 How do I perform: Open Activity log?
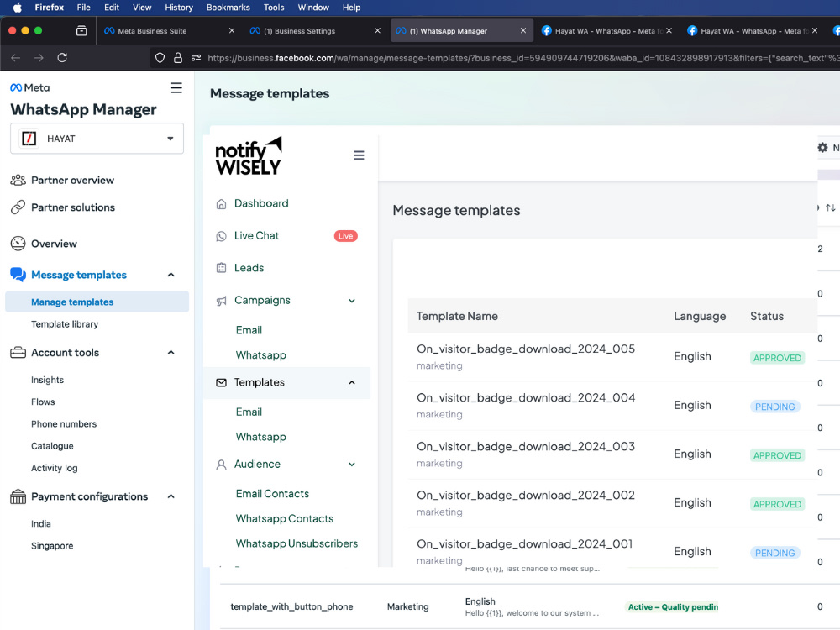pyautogui.click(x=54, y=468)
